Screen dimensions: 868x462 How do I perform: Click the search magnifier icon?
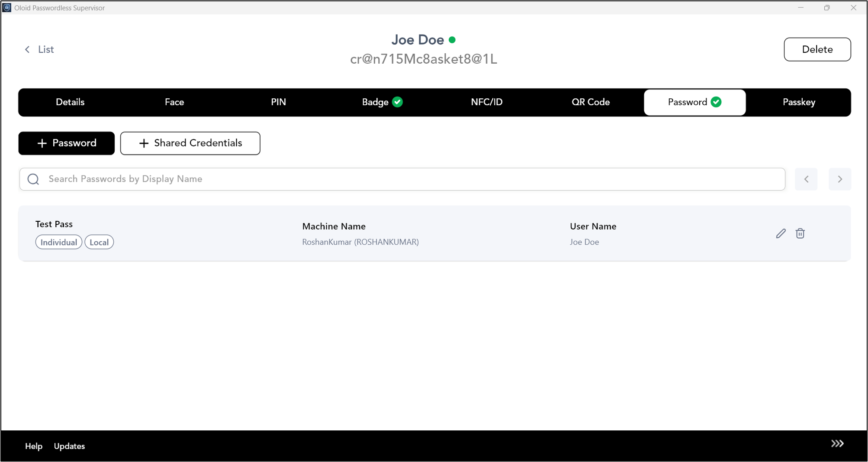[33, 179]
